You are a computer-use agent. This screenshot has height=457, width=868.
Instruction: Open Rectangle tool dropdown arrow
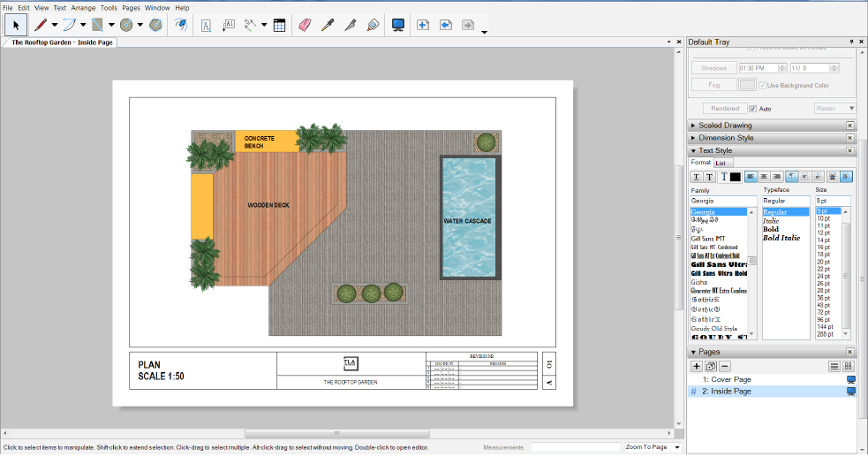tap(111, 25)
